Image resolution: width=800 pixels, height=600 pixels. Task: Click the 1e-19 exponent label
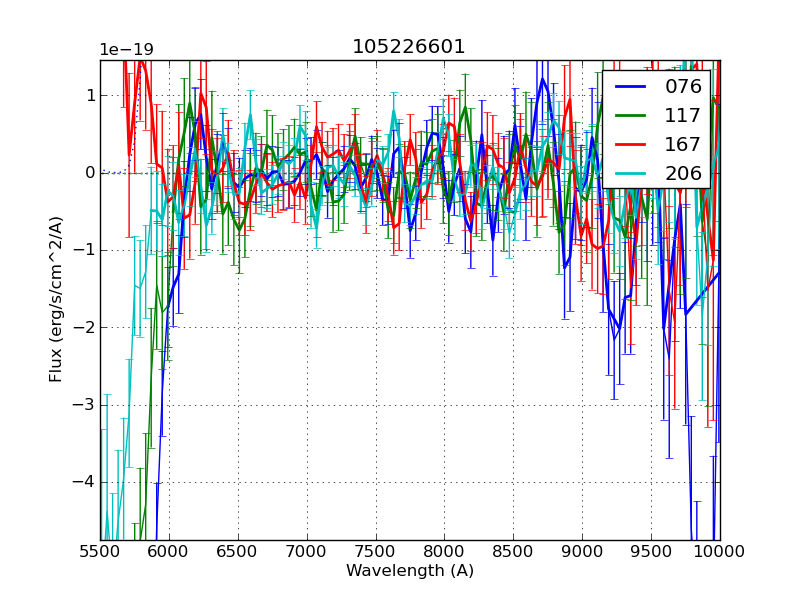[x=126, y=50]
